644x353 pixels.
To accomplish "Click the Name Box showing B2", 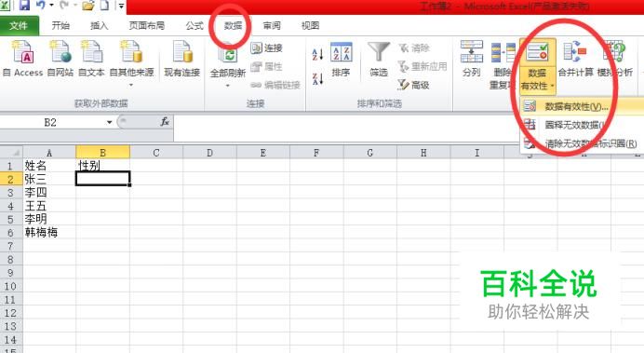I will coord(50,122).
